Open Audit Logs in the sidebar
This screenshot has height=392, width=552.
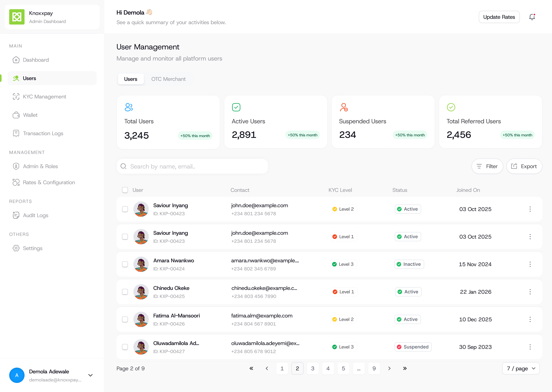point(52,215)
